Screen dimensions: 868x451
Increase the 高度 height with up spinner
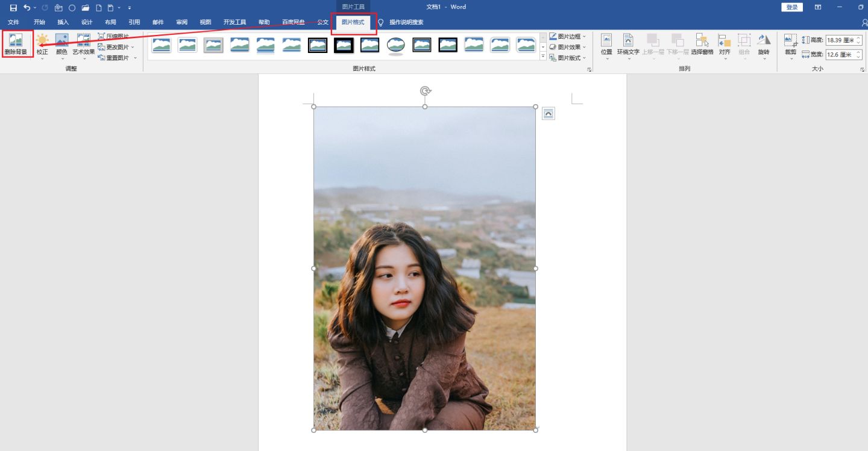coord(858,38)
